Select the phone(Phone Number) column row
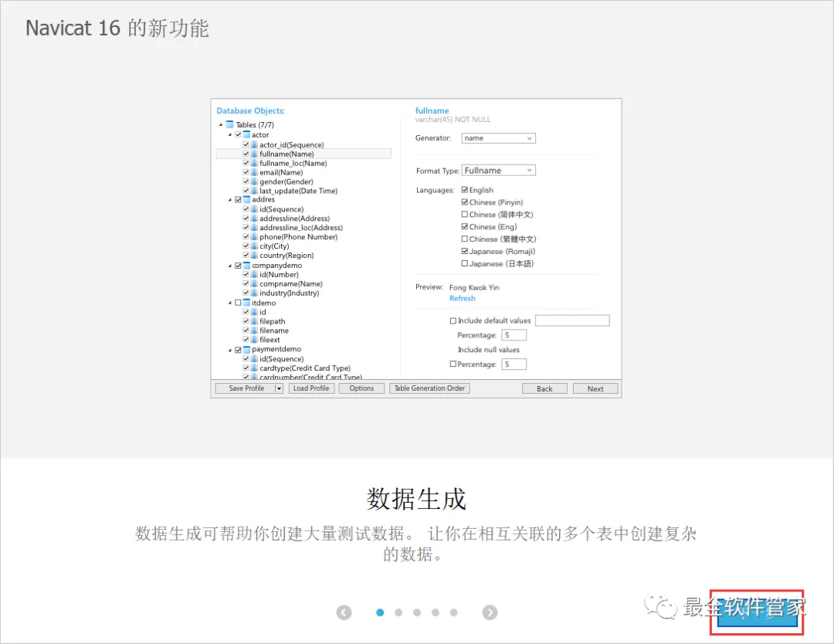The height and width of the screenshot is (644, 834). [x=298, y=237]
